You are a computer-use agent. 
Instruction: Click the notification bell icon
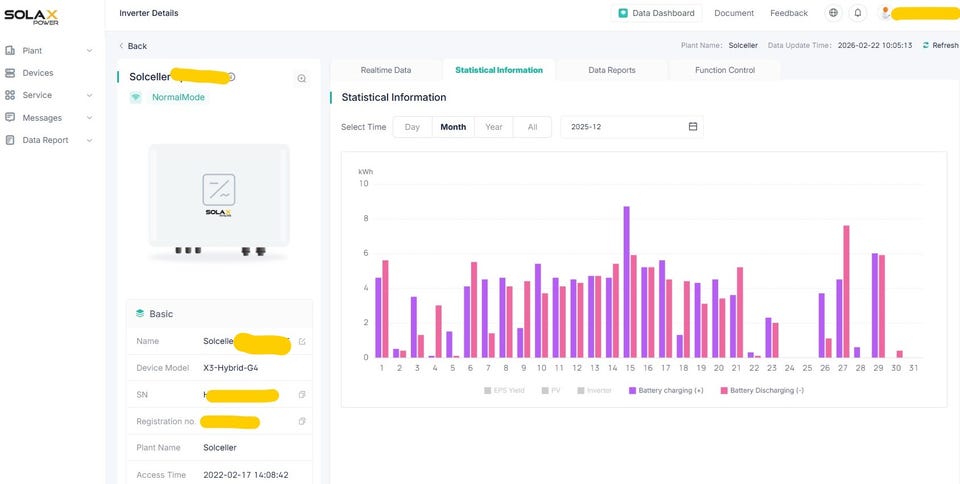pyautogui.click(x=857, y=13)
